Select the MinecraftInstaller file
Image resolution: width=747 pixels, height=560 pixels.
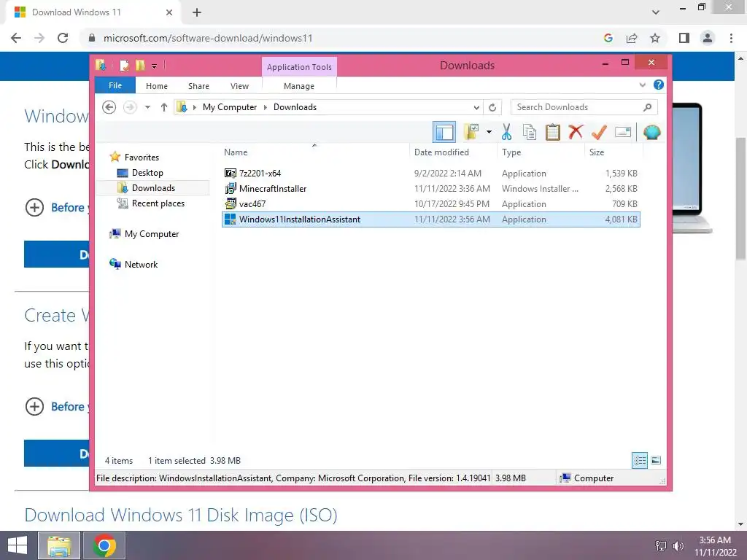(430, 189)
